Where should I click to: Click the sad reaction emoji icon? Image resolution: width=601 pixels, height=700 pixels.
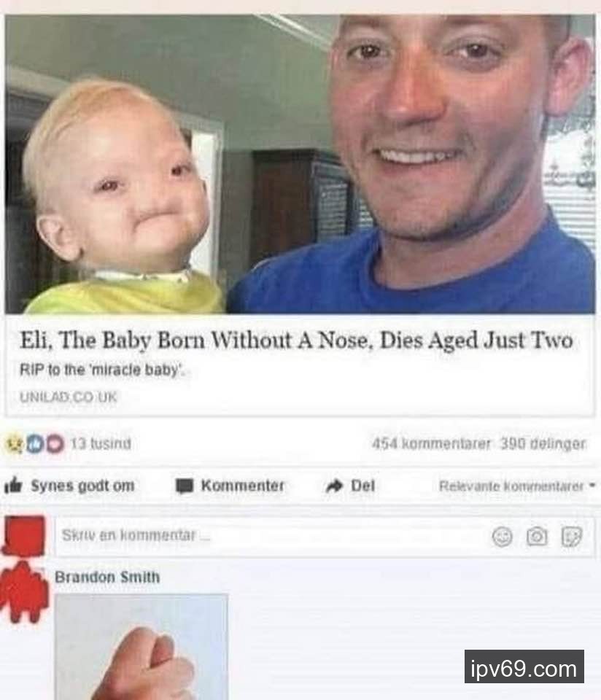[15, 444]
